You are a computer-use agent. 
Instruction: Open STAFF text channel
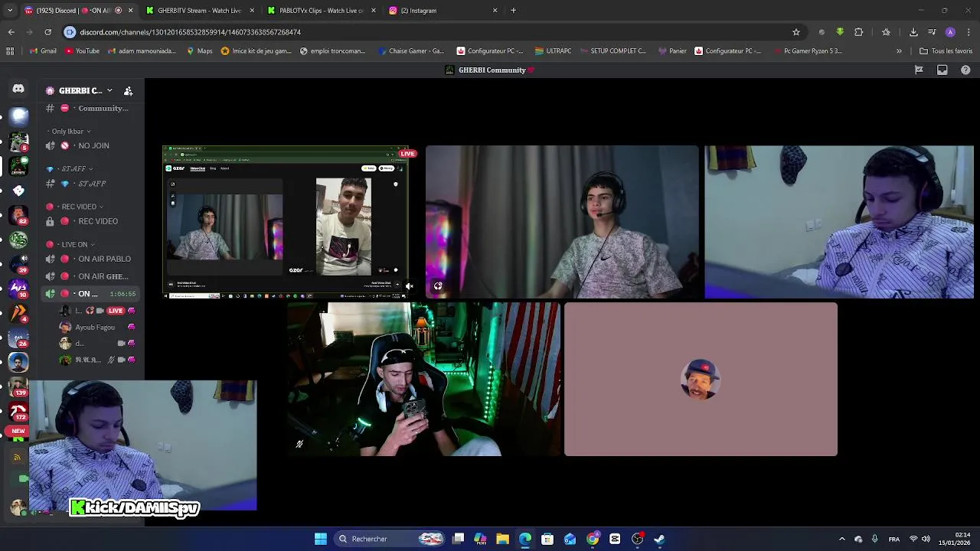90,184
